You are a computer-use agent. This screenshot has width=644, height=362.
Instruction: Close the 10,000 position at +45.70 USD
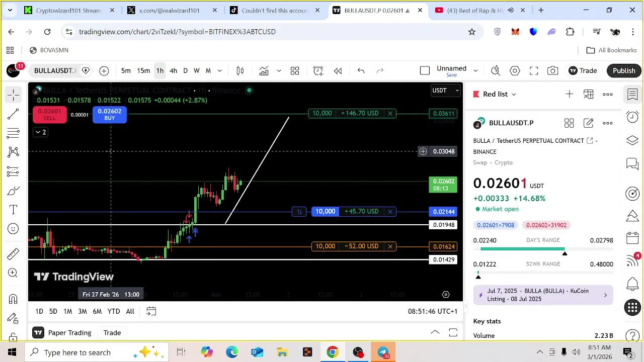point(390,212)
